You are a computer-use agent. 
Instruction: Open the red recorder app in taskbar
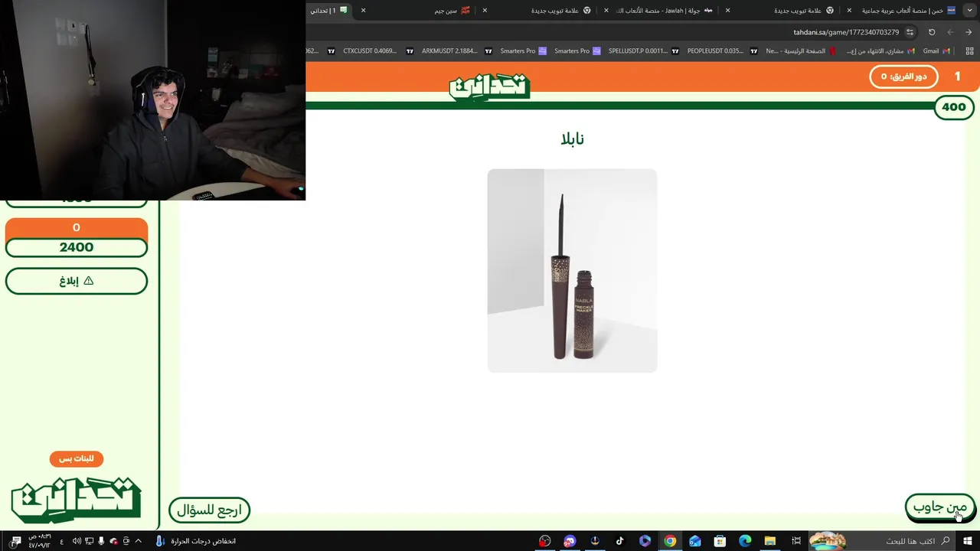tap(544, 541)
